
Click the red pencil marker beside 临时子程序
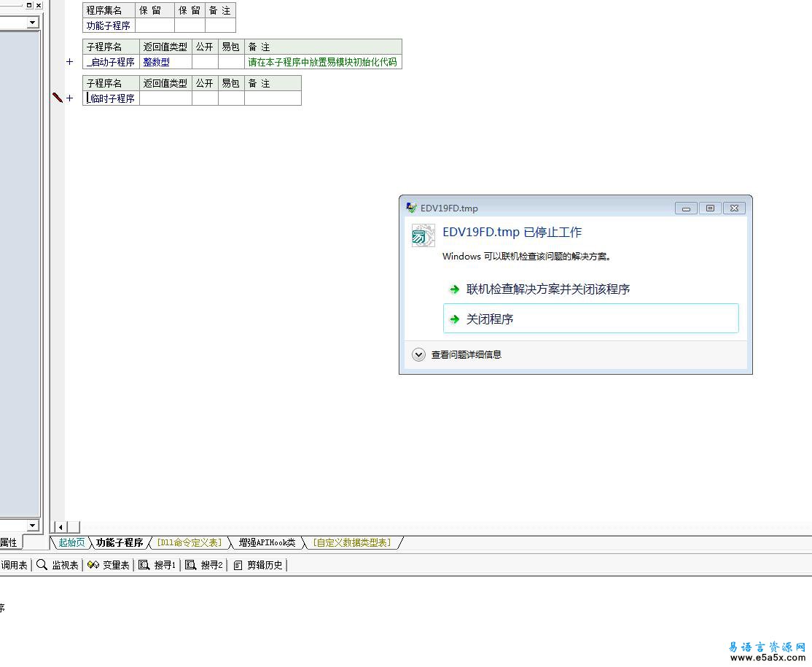tap(58, 98)
